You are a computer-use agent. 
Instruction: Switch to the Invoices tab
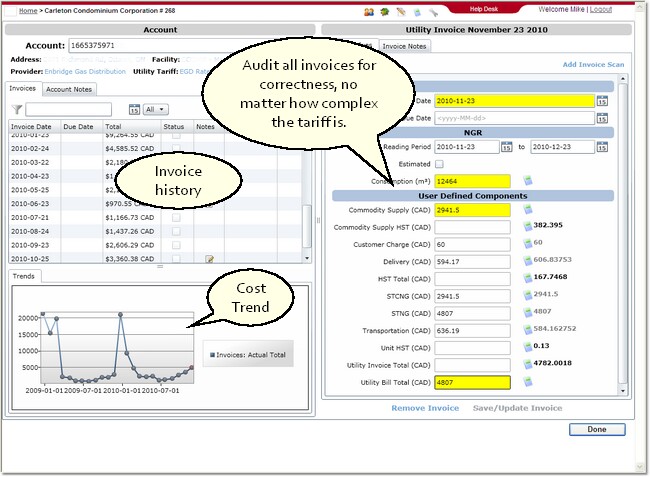pyautogui.click(x=23, y=89)
